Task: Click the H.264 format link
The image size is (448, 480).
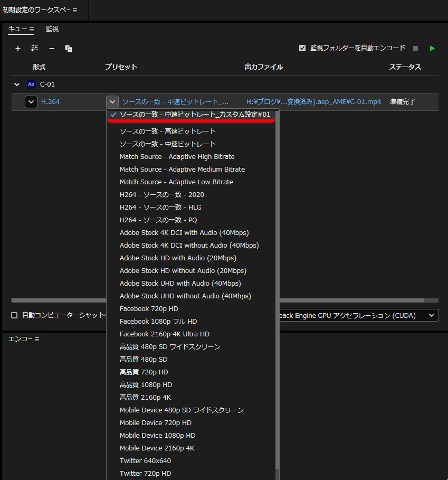Action: (x=51, y=102)
